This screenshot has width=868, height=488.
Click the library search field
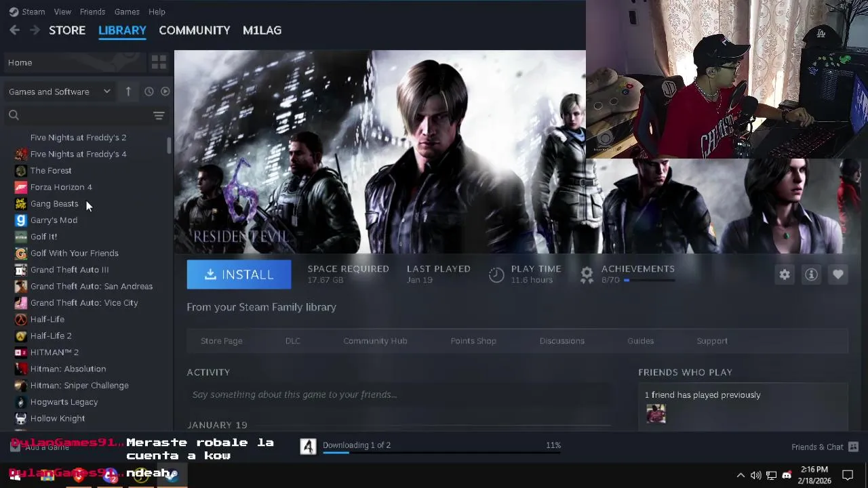click(x=76, y=115)
